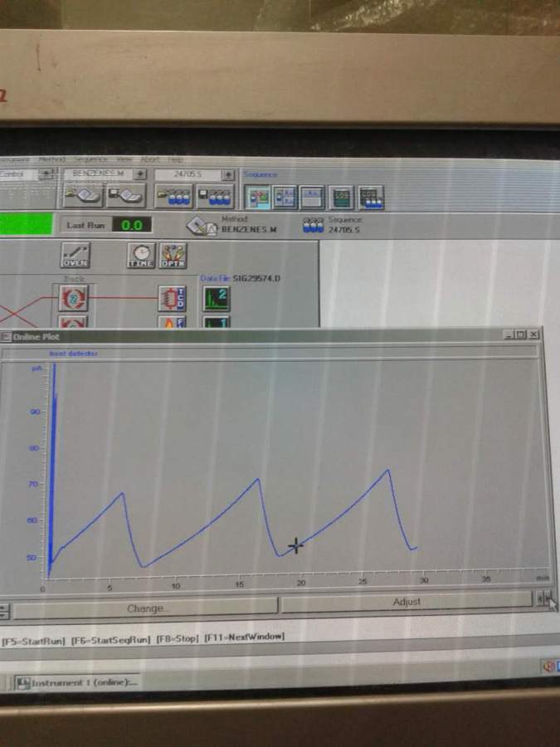Click the TCD detector icon
Screen dimensions: 560x747
pyautogui.click(x=172, y=299)
